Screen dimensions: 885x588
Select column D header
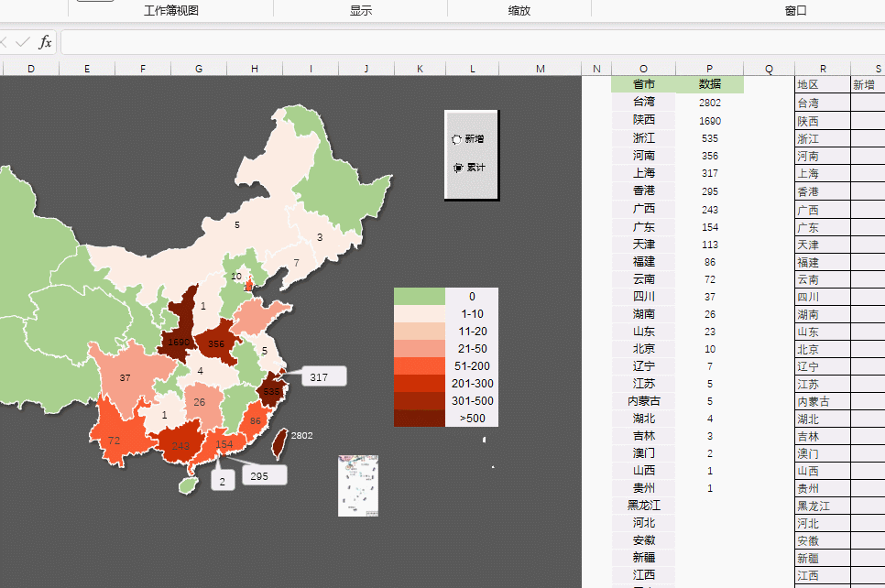[x=31, y=69]
